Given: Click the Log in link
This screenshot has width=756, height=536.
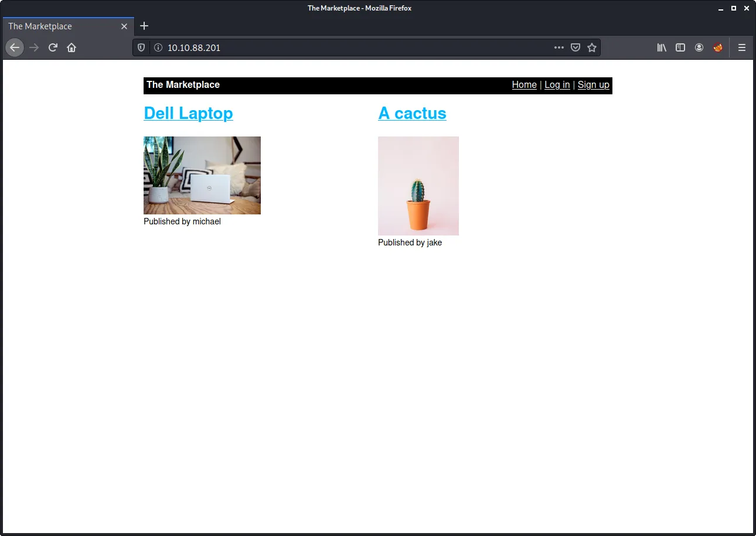Looking at the screenshot, I should click(x=557, y=85).
